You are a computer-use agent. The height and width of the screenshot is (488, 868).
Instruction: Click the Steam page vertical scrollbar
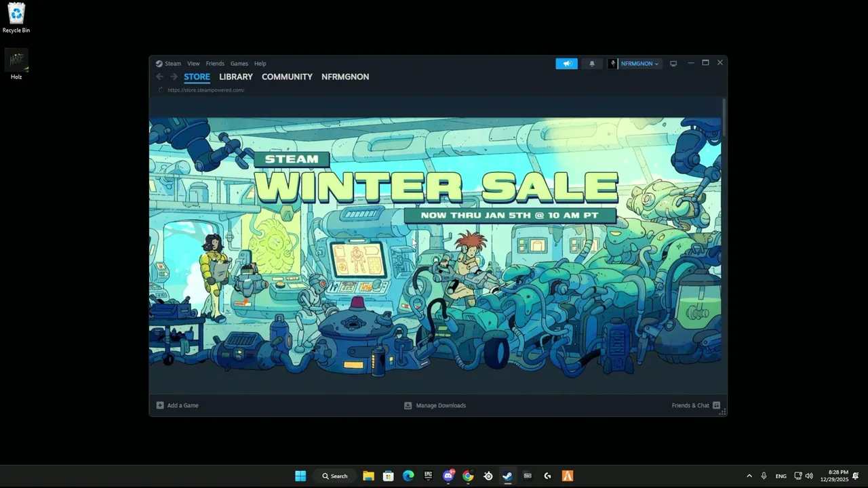click(724, 117)
